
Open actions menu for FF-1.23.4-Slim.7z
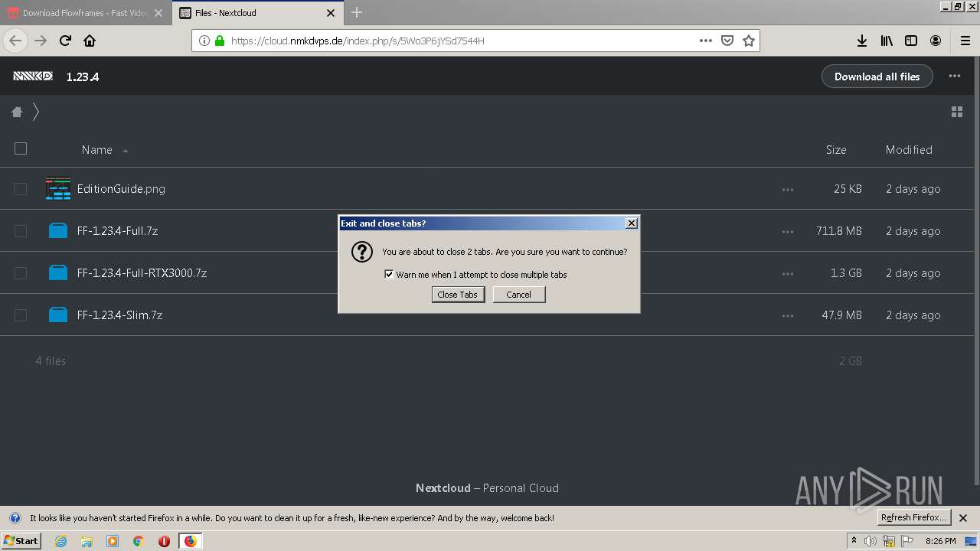point(788,315)
